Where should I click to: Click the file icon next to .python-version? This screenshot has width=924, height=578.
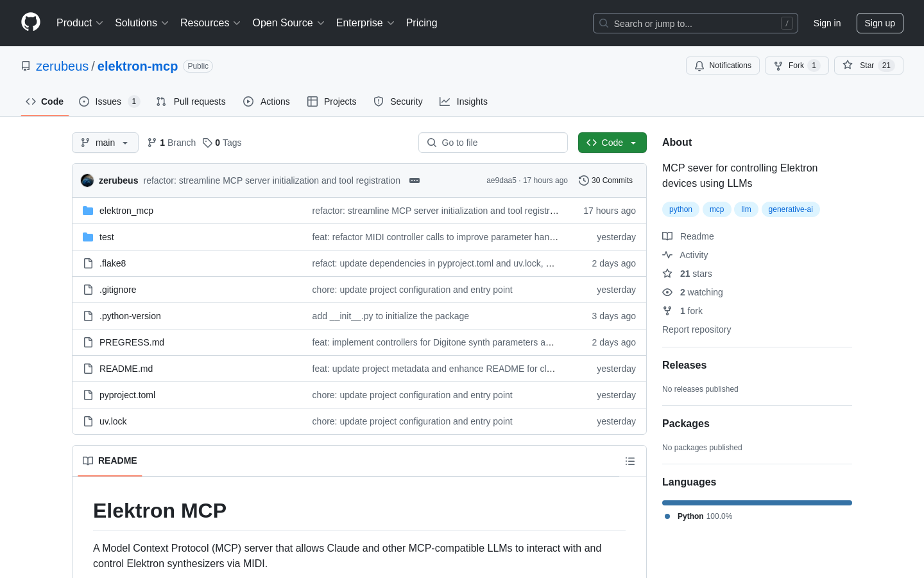click(x=88, y=316)
